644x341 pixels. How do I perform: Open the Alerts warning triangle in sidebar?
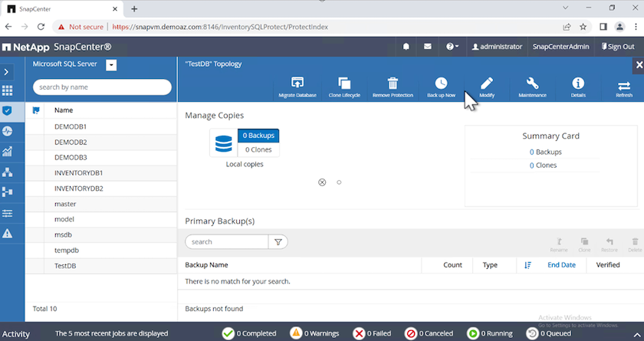click(x=8, y=234)
